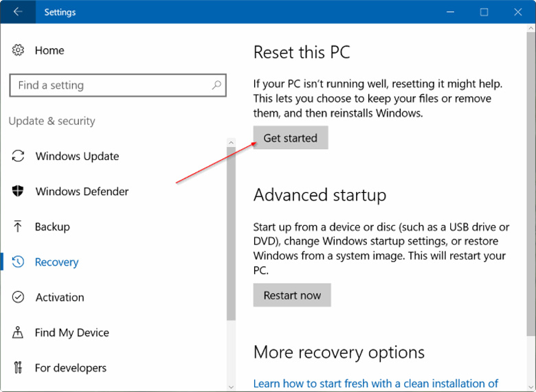Click the Backup upload arrow icon
536x392 pixels.
tap(18, 227)
